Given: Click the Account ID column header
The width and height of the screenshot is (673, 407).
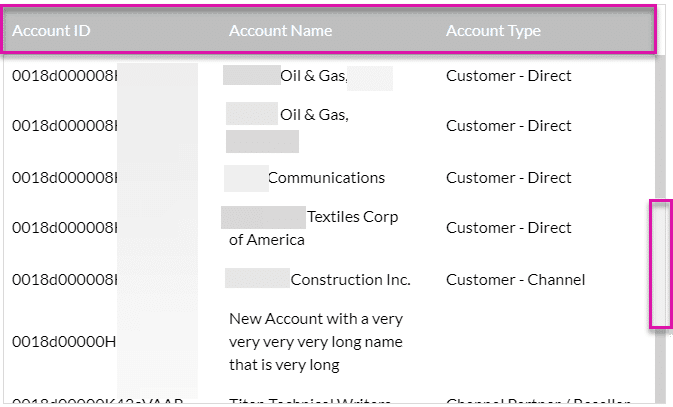Looking at the screenshot, I should tap(52, 31).
